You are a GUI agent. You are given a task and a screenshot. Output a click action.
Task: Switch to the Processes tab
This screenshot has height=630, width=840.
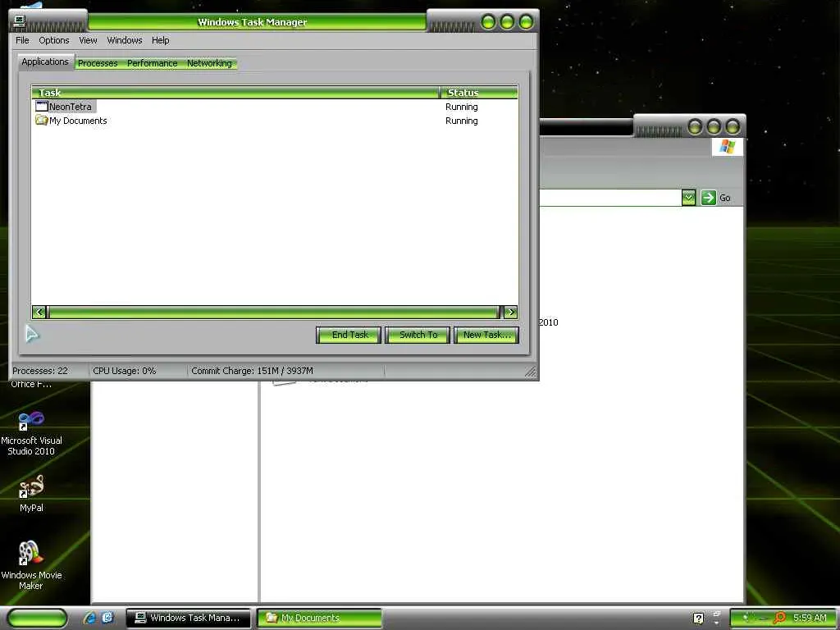click(x=98, y=63)
